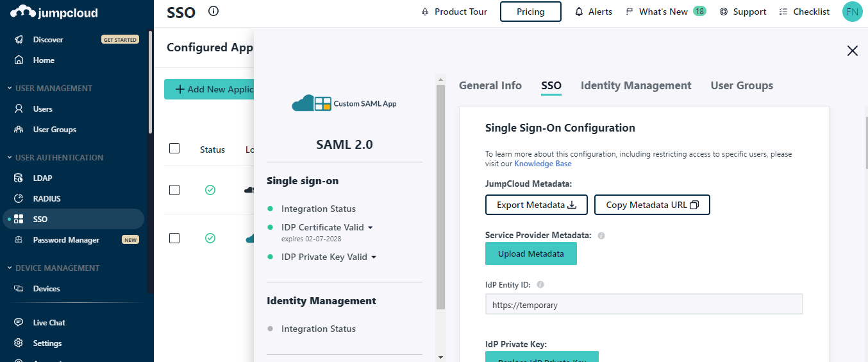Click the What's New flag icon
Viewport: 868px width, 362px height.
pos(630,12)
